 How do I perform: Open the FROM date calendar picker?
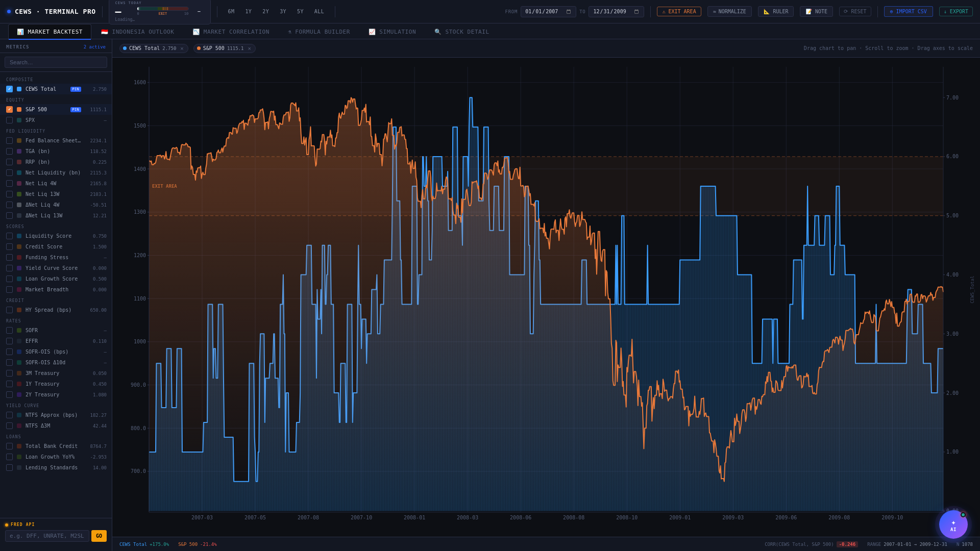point(569,12)
